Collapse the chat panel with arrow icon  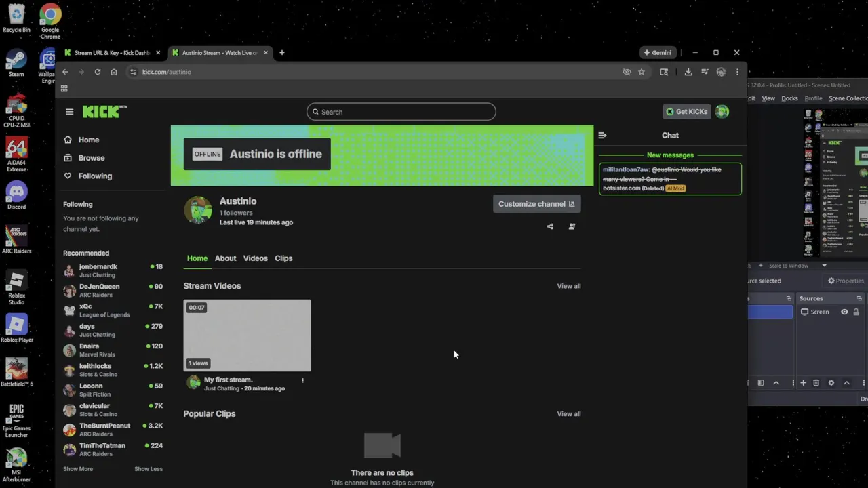(602, 135)
